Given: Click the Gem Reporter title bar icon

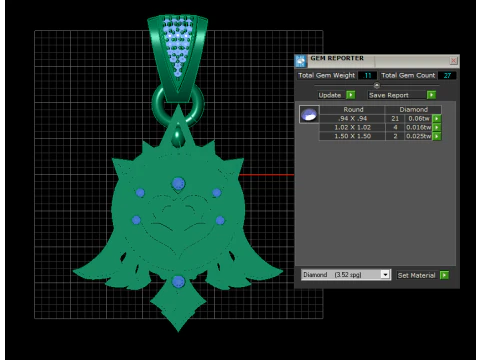Looking at the screenshot, I should (301, 61).
